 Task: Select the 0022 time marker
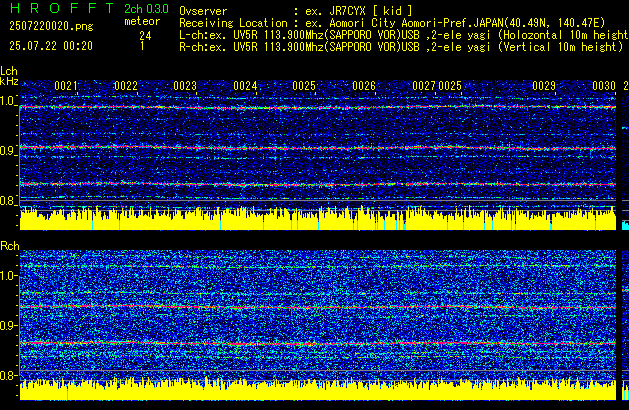(x=126, y=86)
